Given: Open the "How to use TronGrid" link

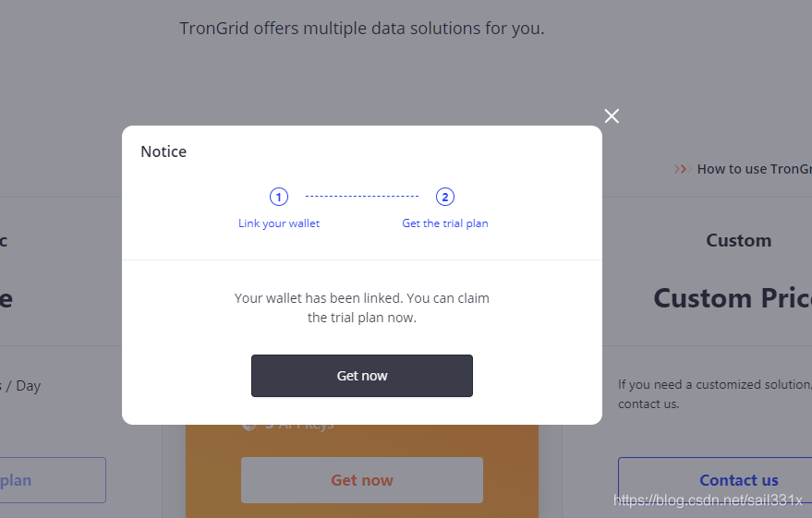Looking at the screenshot, I should pos(754,169).
